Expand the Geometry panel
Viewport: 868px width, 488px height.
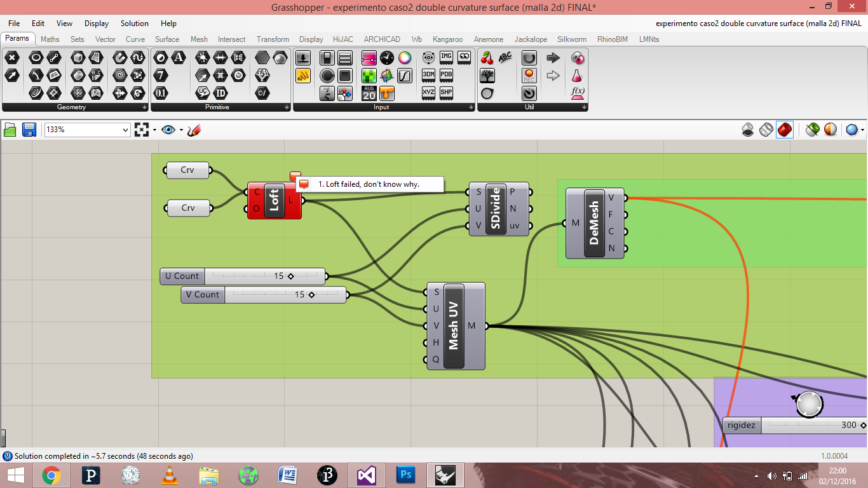point(144,107)
